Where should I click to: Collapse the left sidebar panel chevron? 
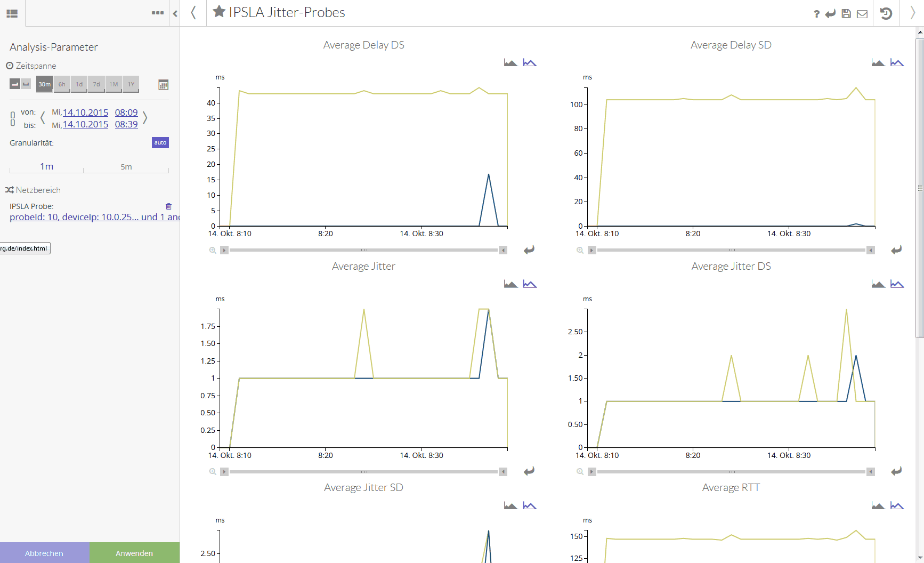(x=175, y=13)
